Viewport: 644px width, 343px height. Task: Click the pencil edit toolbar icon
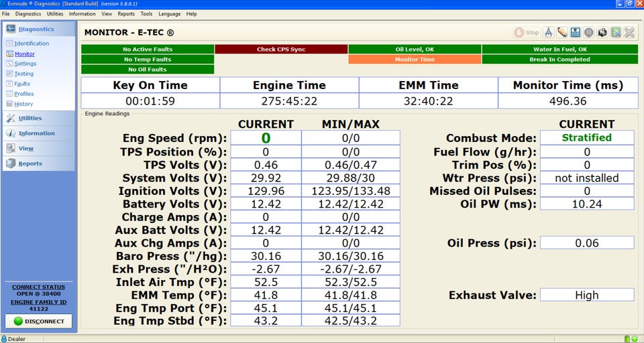click(562, 32)
